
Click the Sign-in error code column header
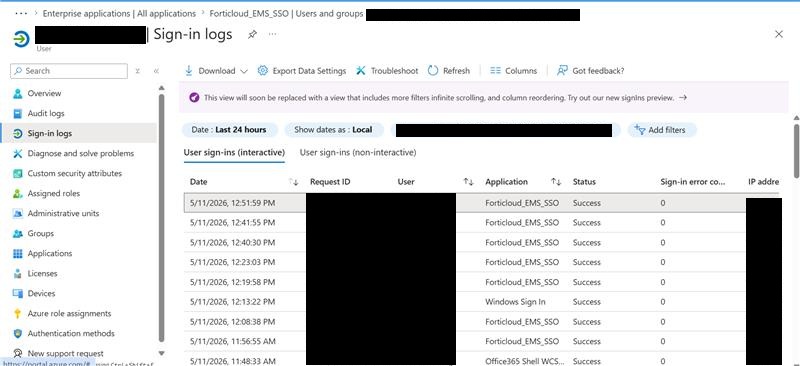pos(692,182)
